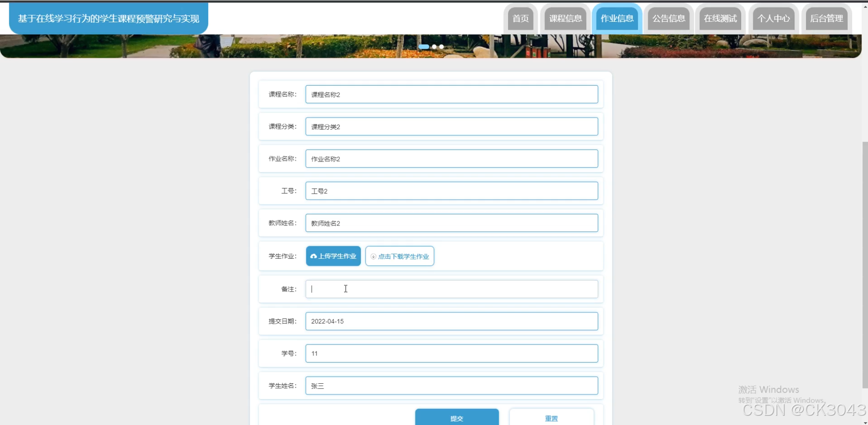Image resolution: width=868 pixels, height=425 pixels.
Task: Click the site title banner 基于在线学习行为的学生课程预警研究与实现
Action: [109, 19]
